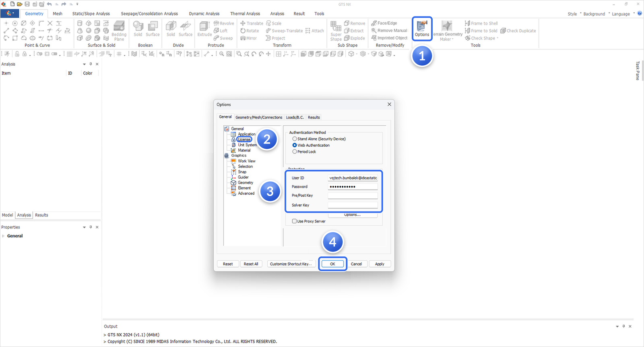
Task: Open the Analysis panel dropdown arrow
Action: pos(84,64)
